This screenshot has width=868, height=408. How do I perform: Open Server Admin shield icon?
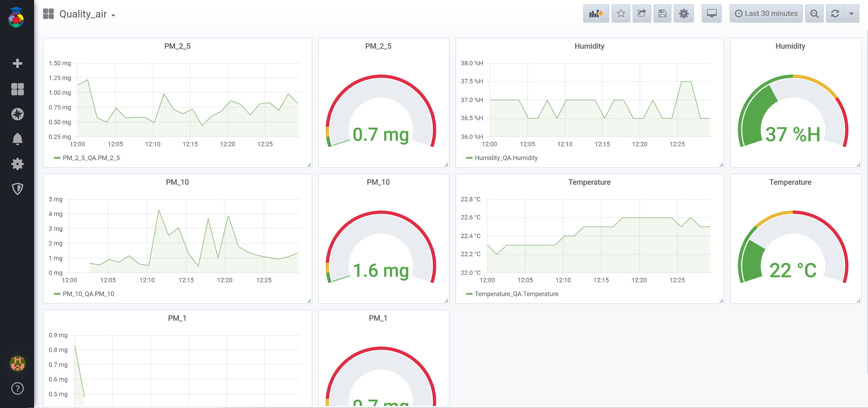pos(17,189)
